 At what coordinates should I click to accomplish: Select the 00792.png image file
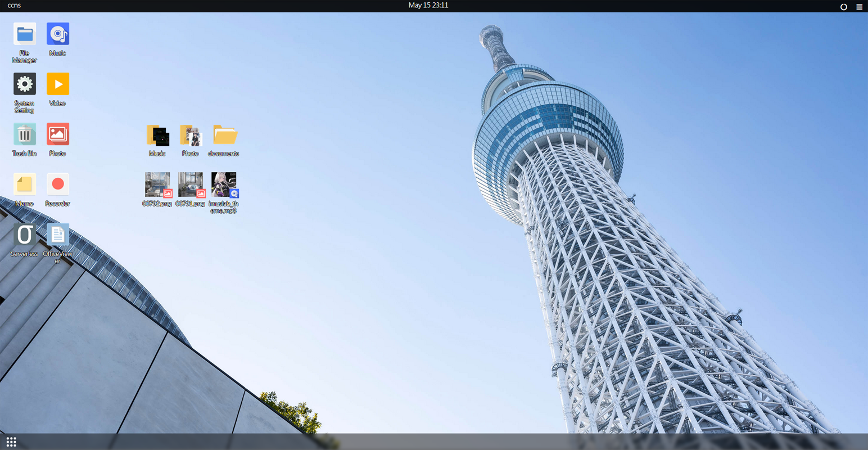click(157, 186)
